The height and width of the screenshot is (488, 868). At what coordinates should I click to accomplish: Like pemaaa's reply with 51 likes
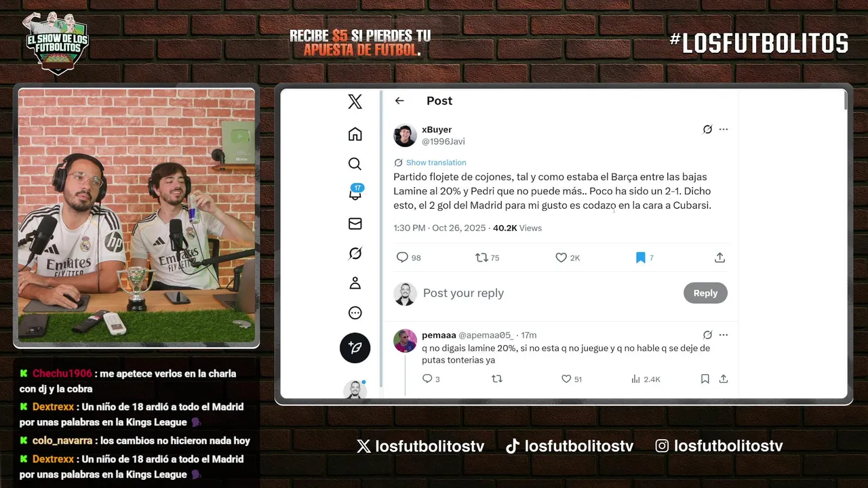click(572, 379)
